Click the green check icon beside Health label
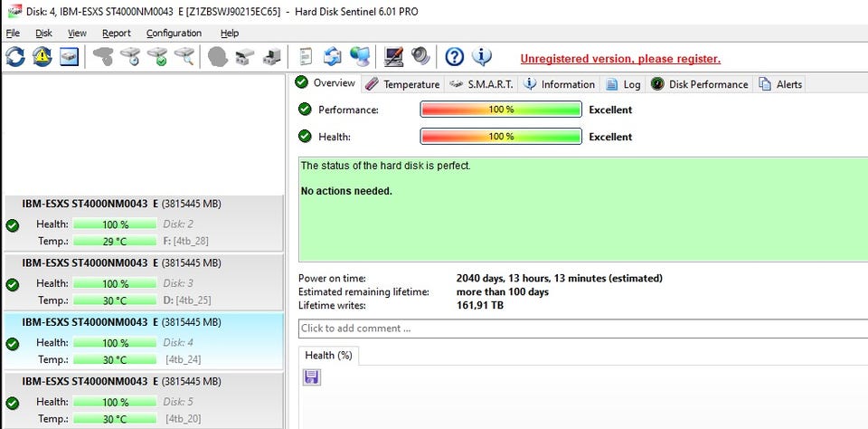This screenshot has width=868, height=429. click(x=305, y=136)
